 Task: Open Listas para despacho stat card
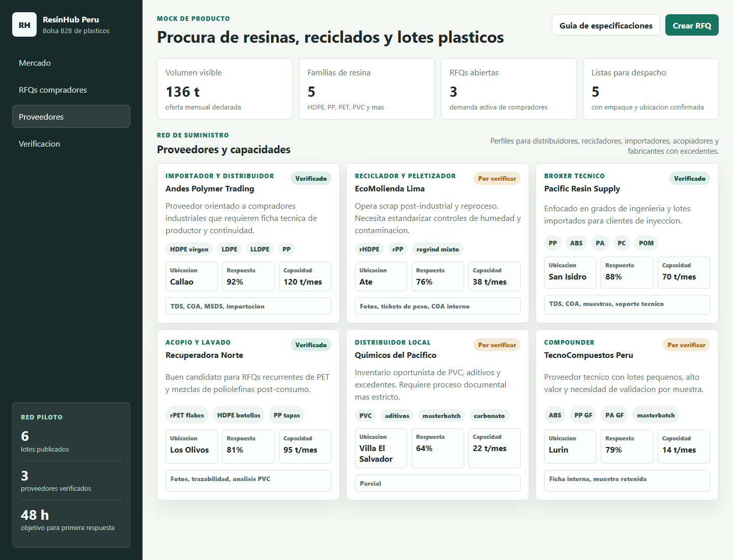point(651,89)
